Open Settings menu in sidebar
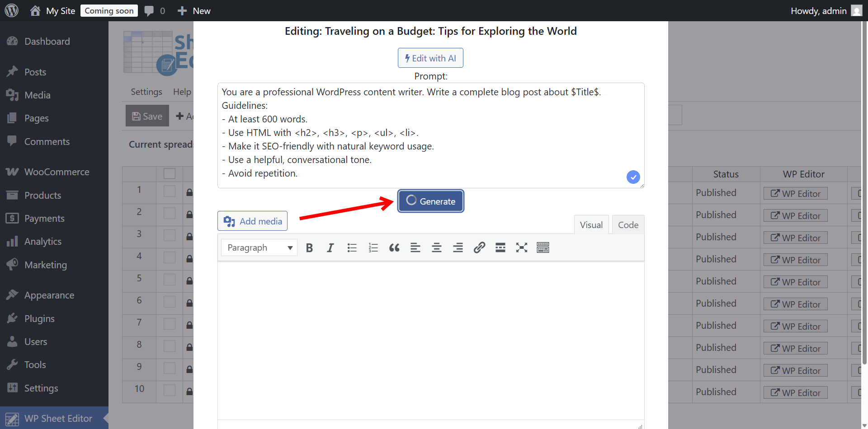868x429 pixels. (x=54, y=388)
